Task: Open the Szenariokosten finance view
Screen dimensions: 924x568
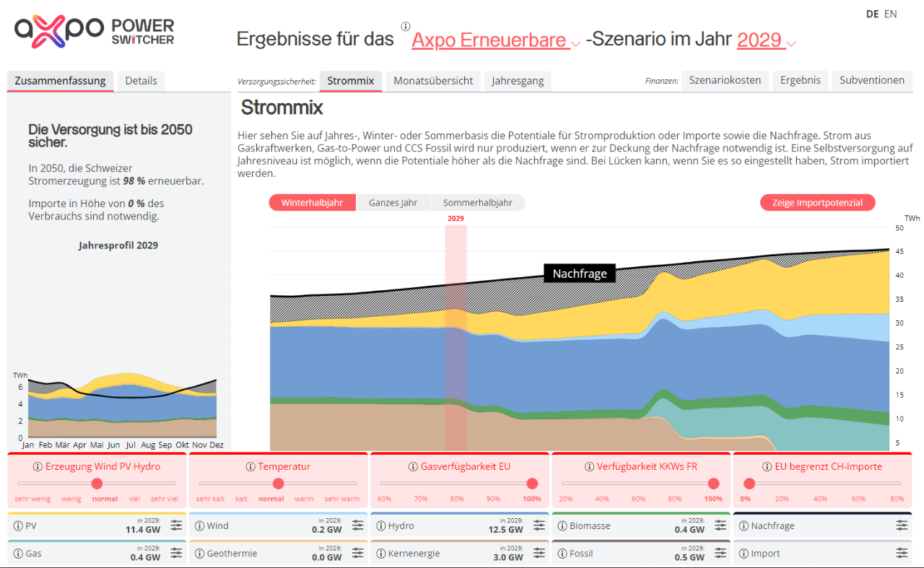Action: (725, 81)
